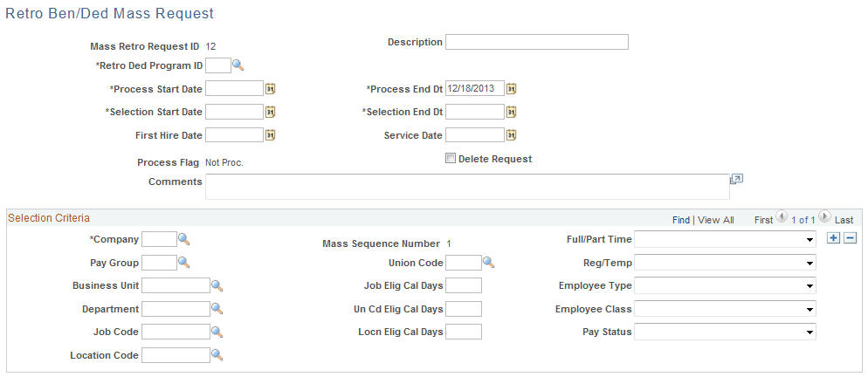Go to next row using arrow button
Viewport: 868px width, 377px height.
tap(825, 217)
